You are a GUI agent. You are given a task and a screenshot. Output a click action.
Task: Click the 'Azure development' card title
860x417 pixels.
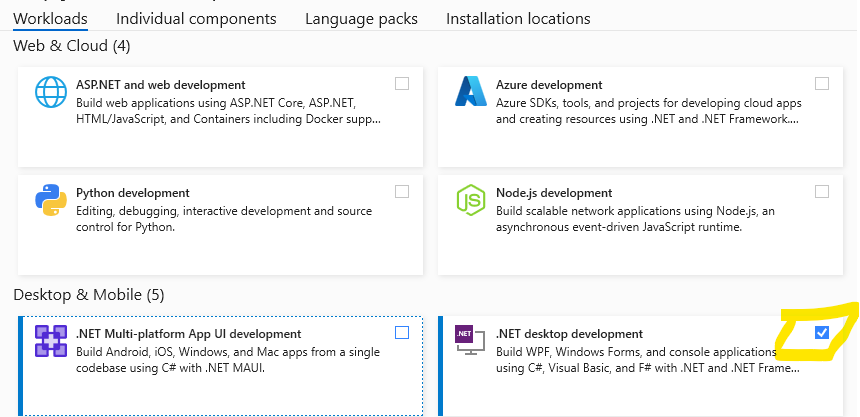(x=549, y=85)
